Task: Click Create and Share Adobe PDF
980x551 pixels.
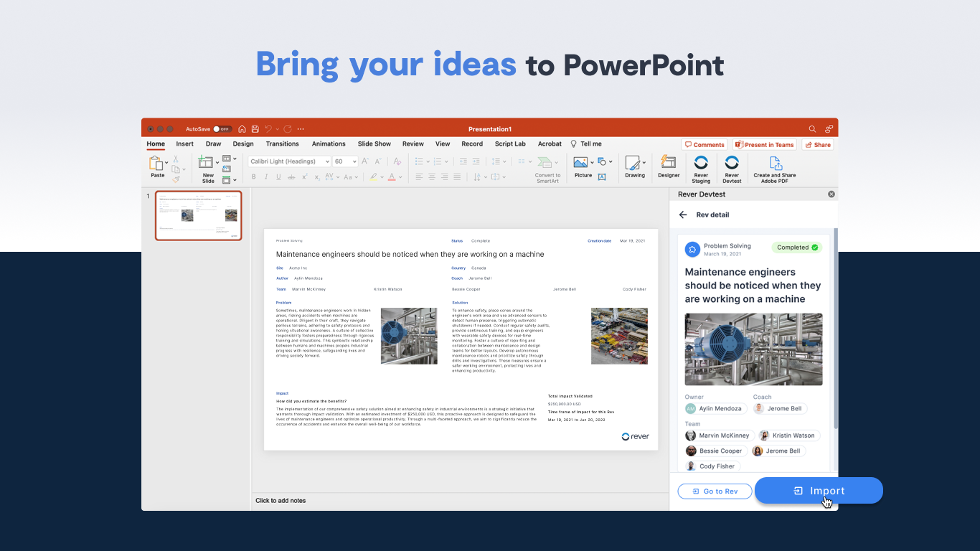Action: coord(775,169)
